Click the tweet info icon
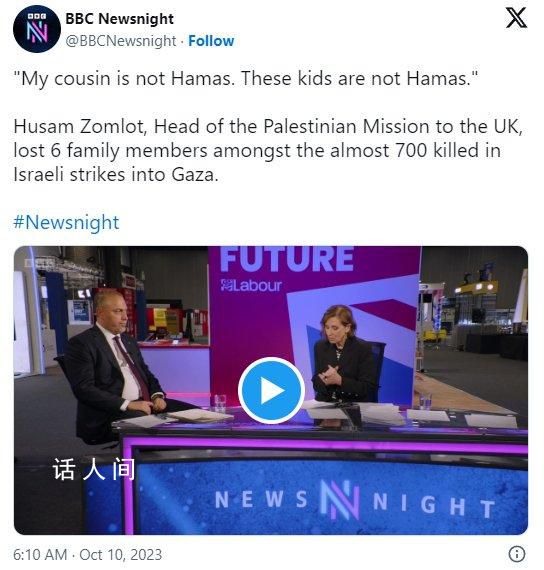 [x=517, y=554]
